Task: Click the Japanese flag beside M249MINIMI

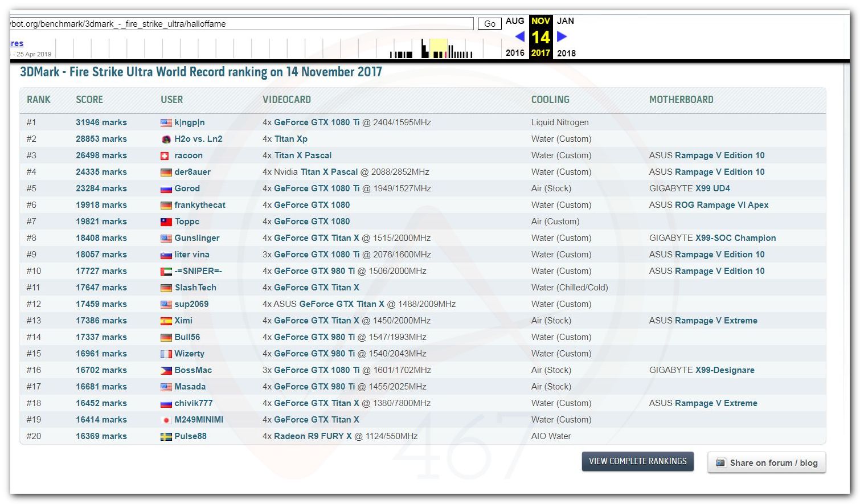Action: pos(166,420)
